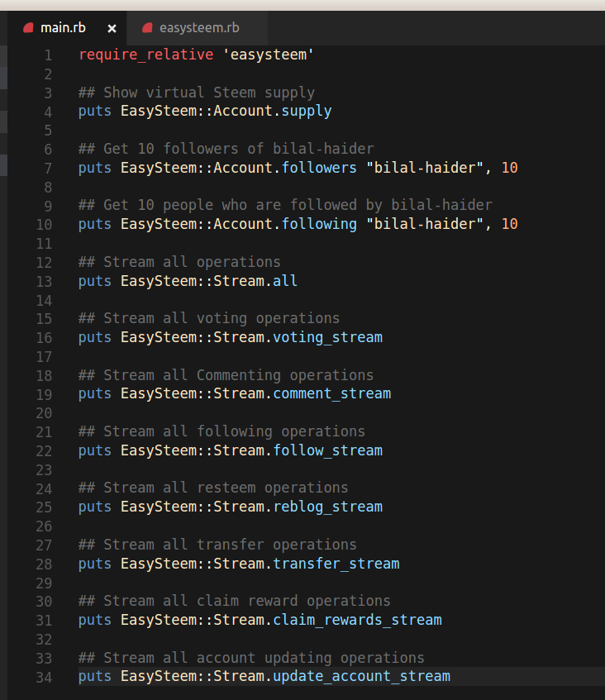Image resolution: width=605 pixels, height=700 pixels.
Task: Click the 'follow_stream' method
Action: click(327, 450)
